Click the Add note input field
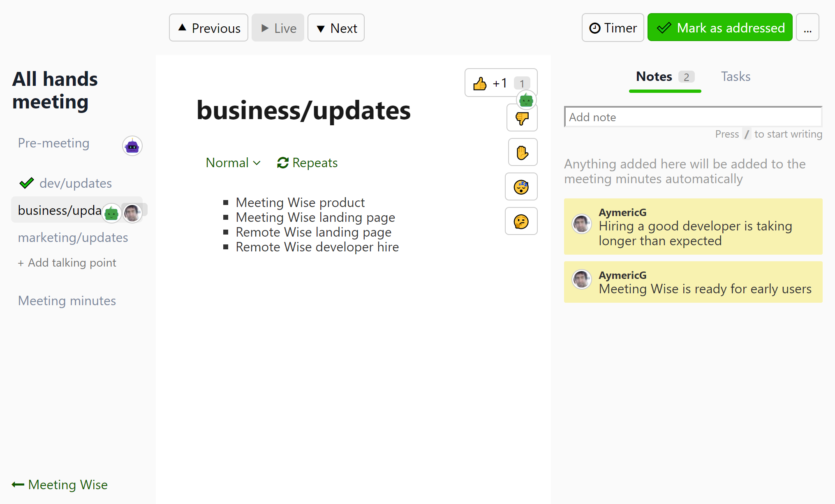The height and width of the screenshot is (504, 835). [693, 117]
